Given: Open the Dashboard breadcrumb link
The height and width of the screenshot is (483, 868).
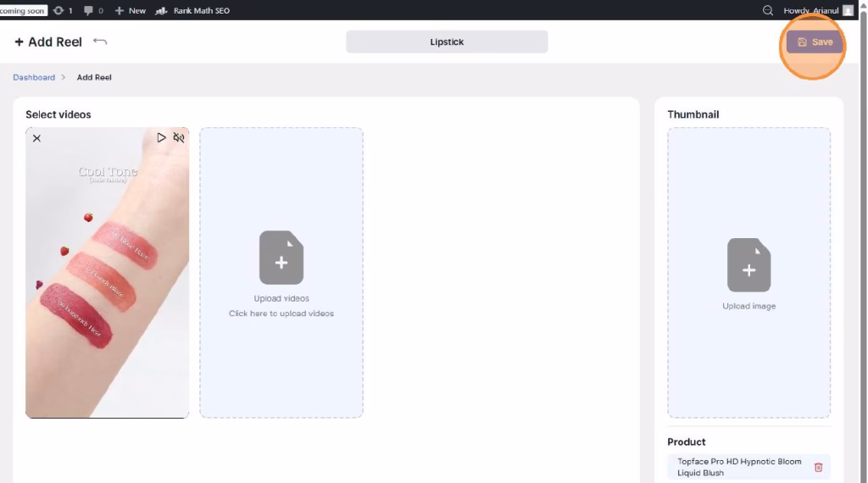Looking at the screenshot, I should pos(34,77).
